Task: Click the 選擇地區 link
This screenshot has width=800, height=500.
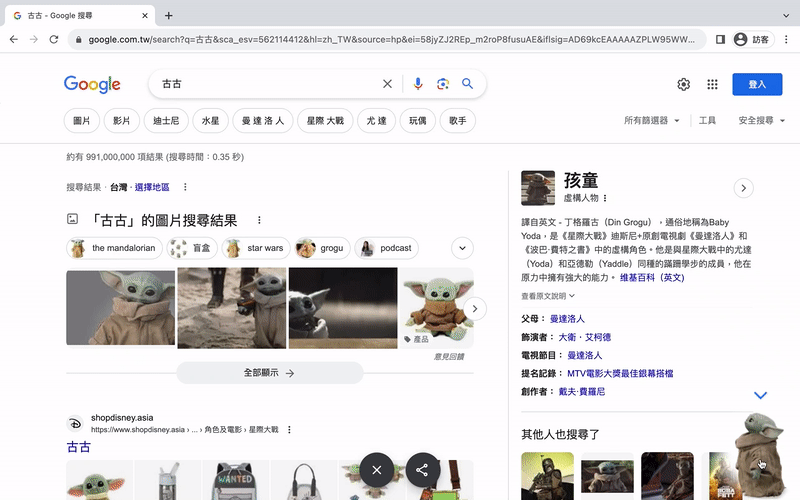Action: pos(152,187)
